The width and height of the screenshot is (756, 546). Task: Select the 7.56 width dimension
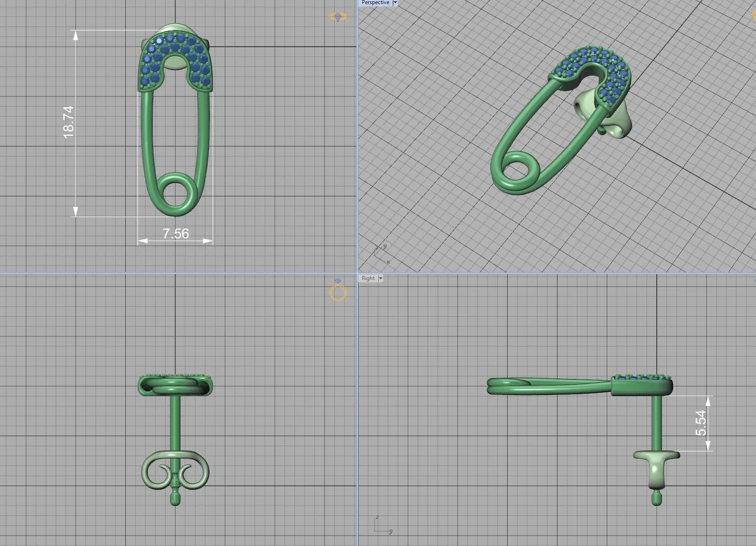coord(176,234)
